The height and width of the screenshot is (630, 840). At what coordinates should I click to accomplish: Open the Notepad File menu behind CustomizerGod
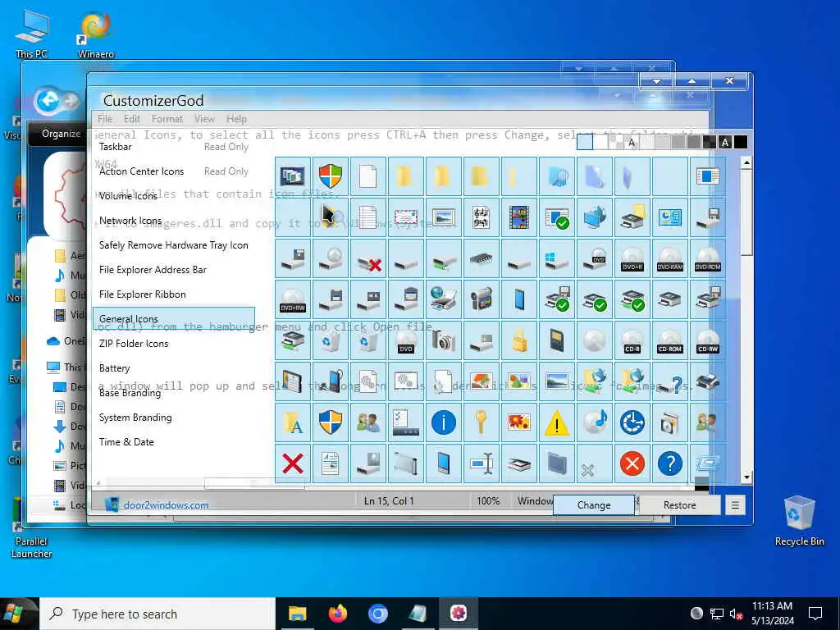coord(105,119)
